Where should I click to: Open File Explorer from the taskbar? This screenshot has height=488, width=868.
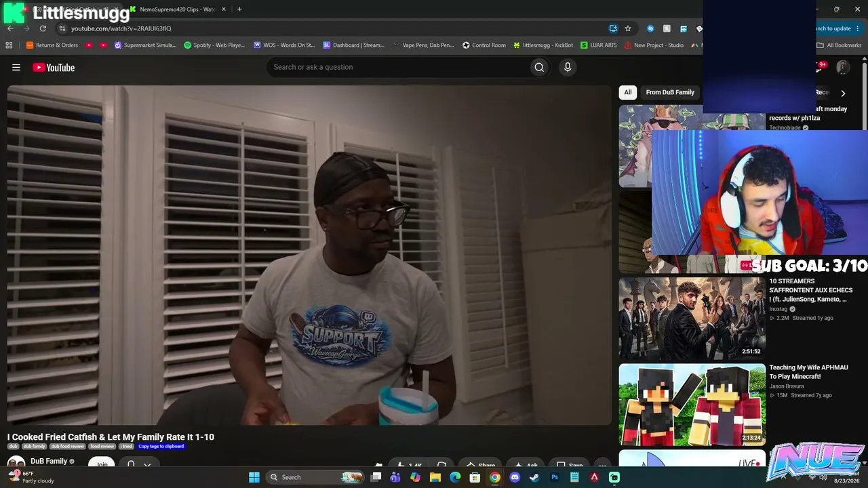[x=435, y=477]
